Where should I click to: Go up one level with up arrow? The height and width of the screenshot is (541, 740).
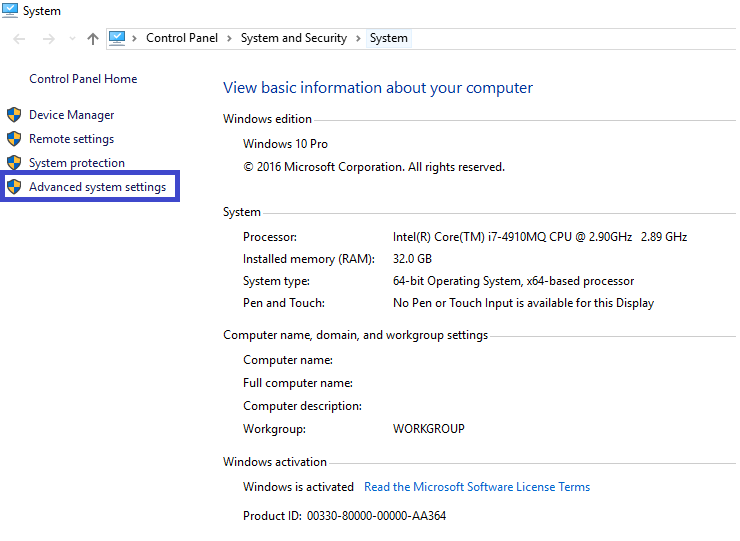[x=93, y=39]
